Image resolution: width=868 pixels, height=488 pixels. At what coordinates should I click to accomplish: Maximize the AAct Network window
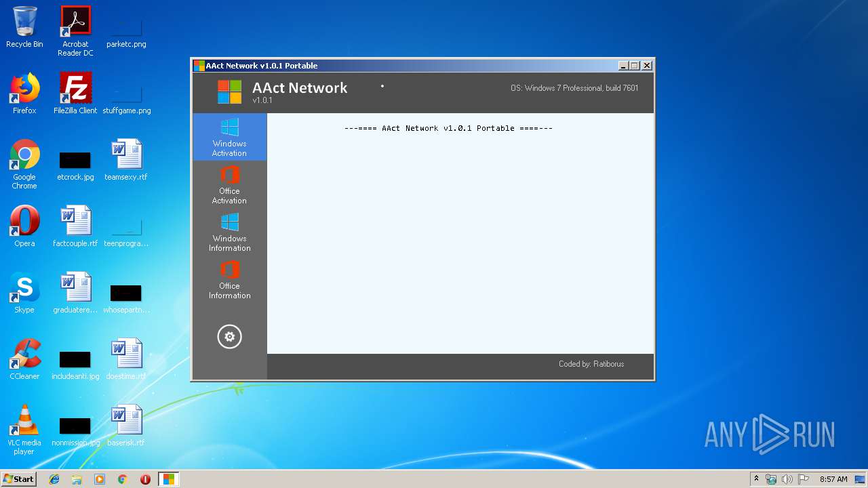(635, 66)
